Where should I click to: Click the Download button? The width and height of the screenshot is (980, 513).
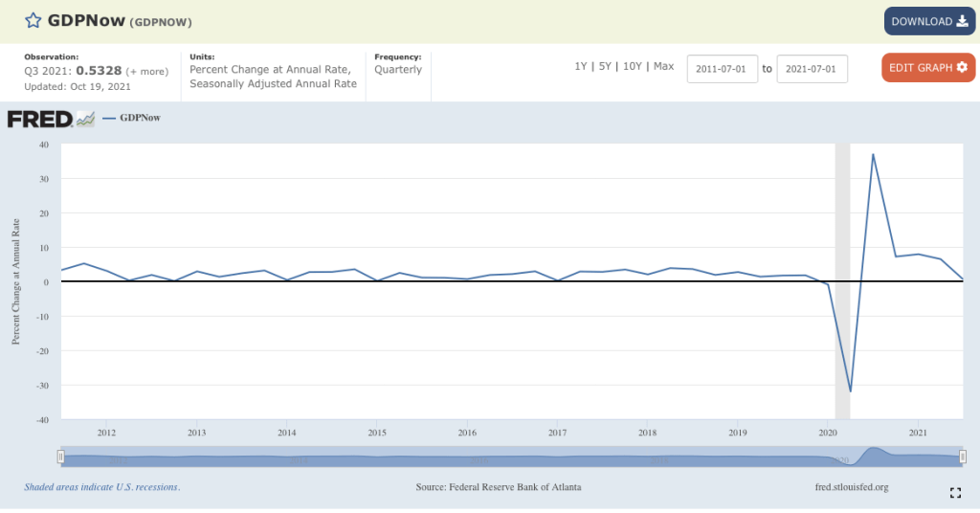click(x=929, y=21)
